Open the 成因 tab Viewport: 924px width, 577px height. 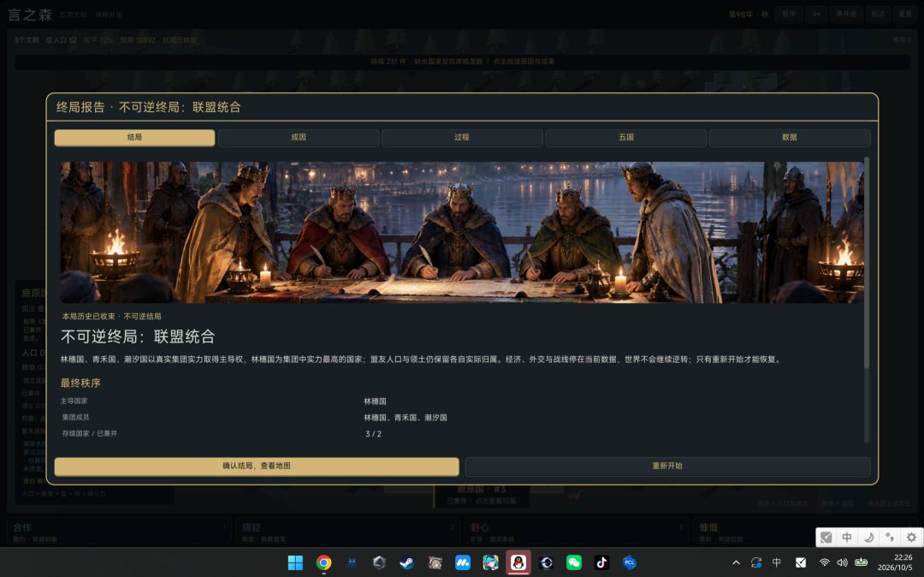click(x=299, y=137)
